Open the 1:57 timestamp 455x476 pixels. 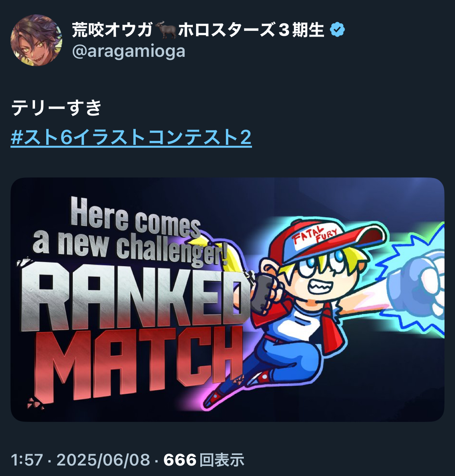coord(27,460)
